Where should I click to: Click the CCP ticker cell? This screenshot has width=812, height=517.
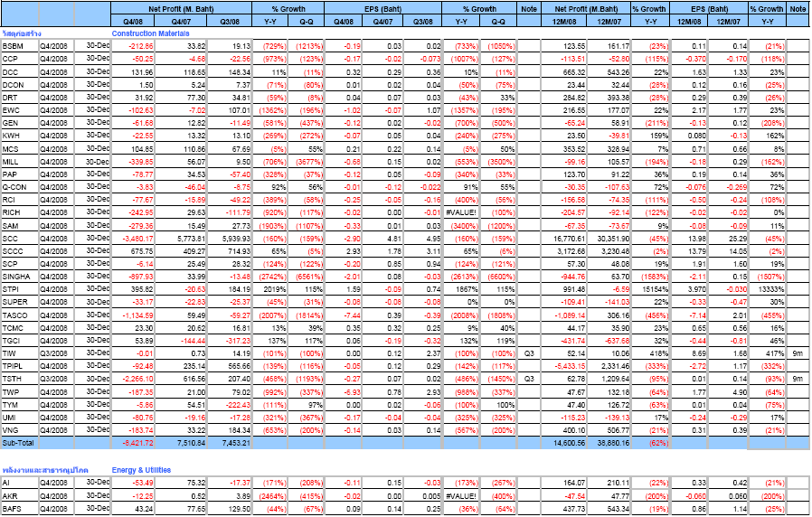[20, 59]
